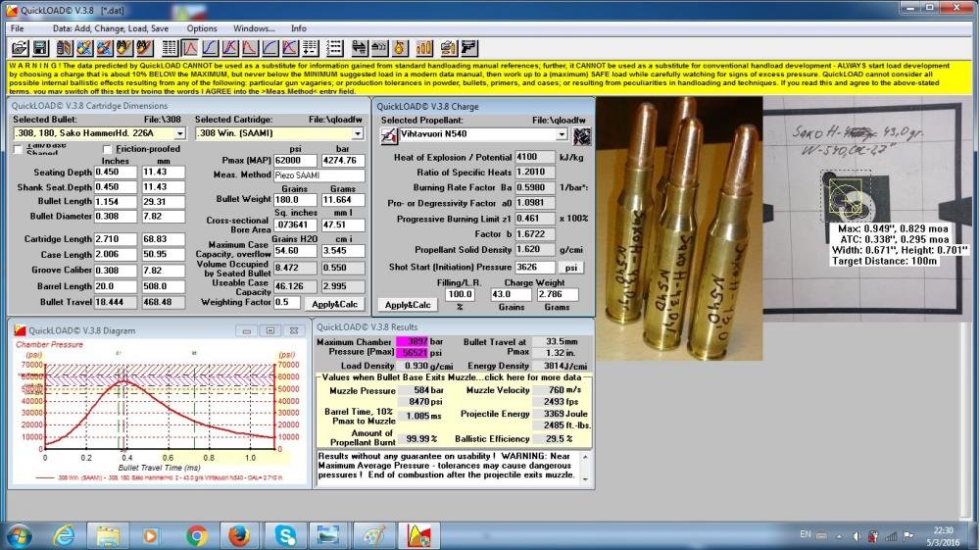Click the pistol icon in toolbar

click(470, 47)
